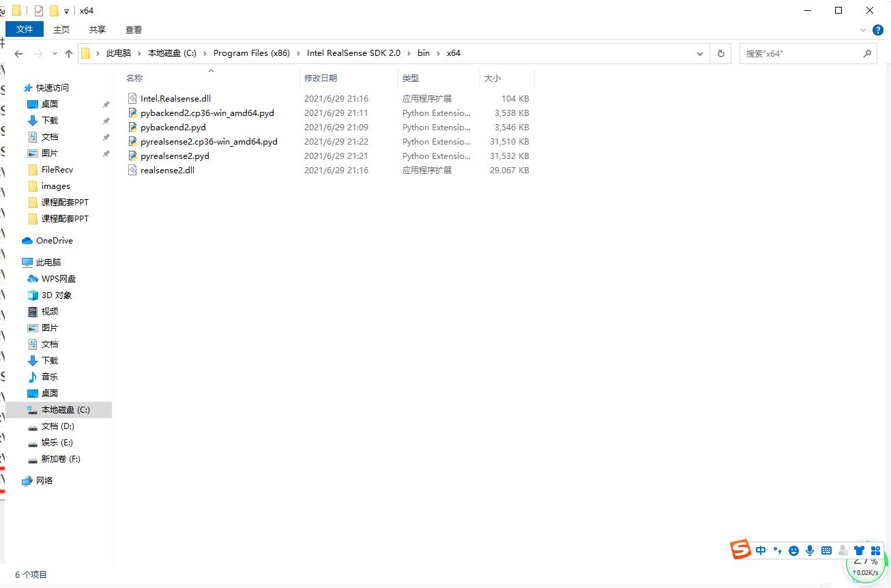Viewport: 891px width, 588px height.
Task: Click the magnifier search icon
Action: coord(867,53)
